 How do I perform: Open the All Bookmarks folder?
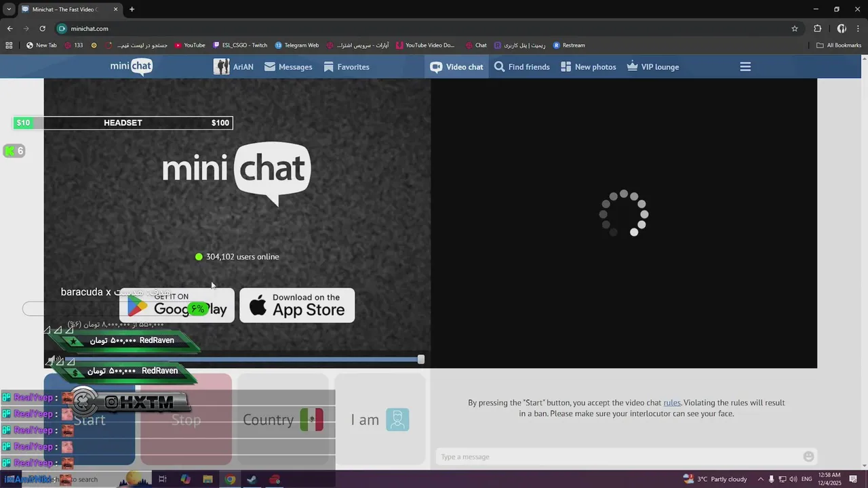[839, 45]
